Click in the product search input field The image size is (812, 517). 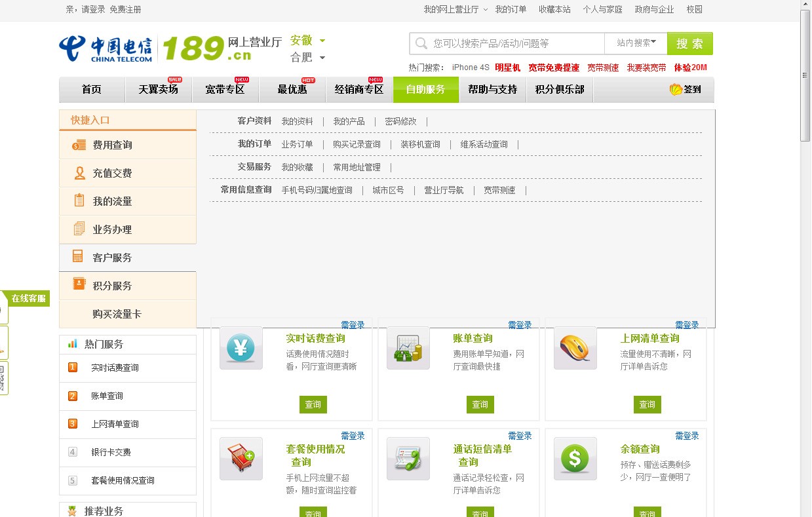point(514,44)
